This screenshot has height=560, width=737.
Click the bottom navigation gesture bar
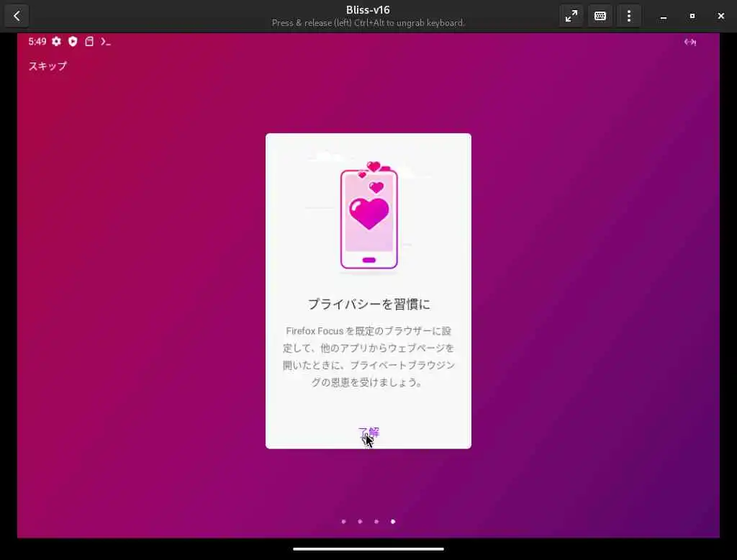point(368,548)
